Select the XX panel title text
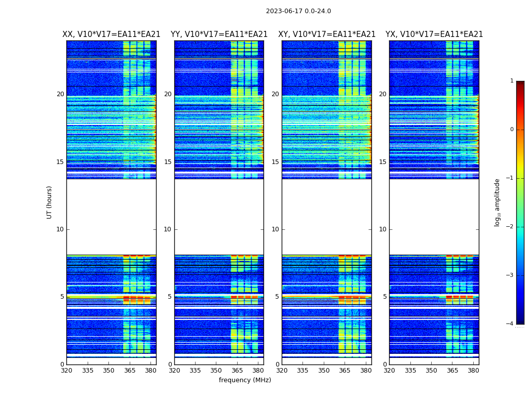532x405 pixels. coord(111,34)
